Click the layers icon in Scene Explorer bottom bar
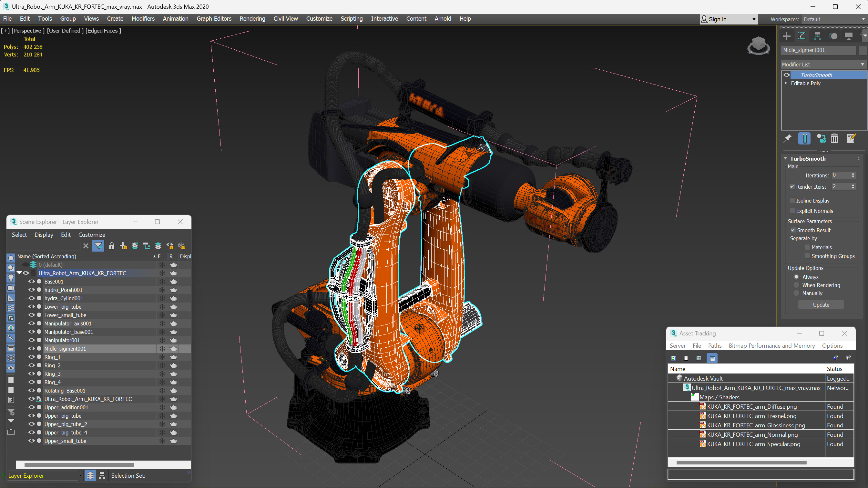Screen dimensions: 868x488 [x=90, y=475]
